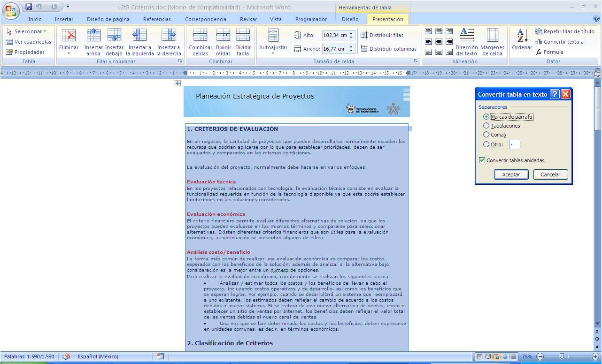Screen dimensions: 602x364
Task: Insert column with Insertar a la izquierda
Action: [139, 36]
